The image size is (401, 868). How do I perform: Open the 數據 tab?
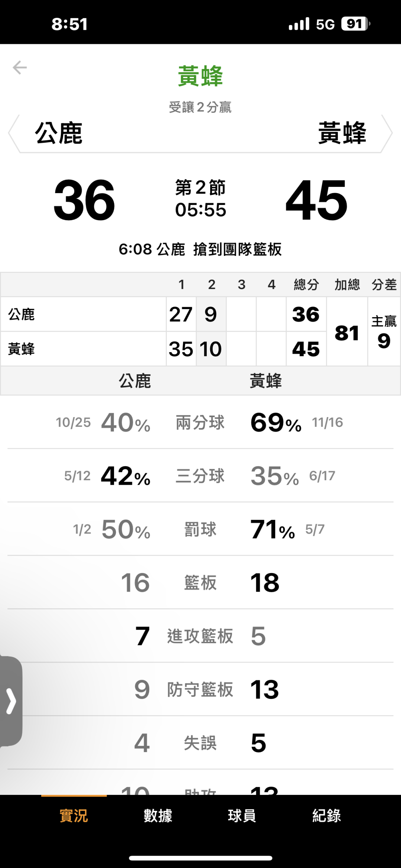(x=158, y=816)
